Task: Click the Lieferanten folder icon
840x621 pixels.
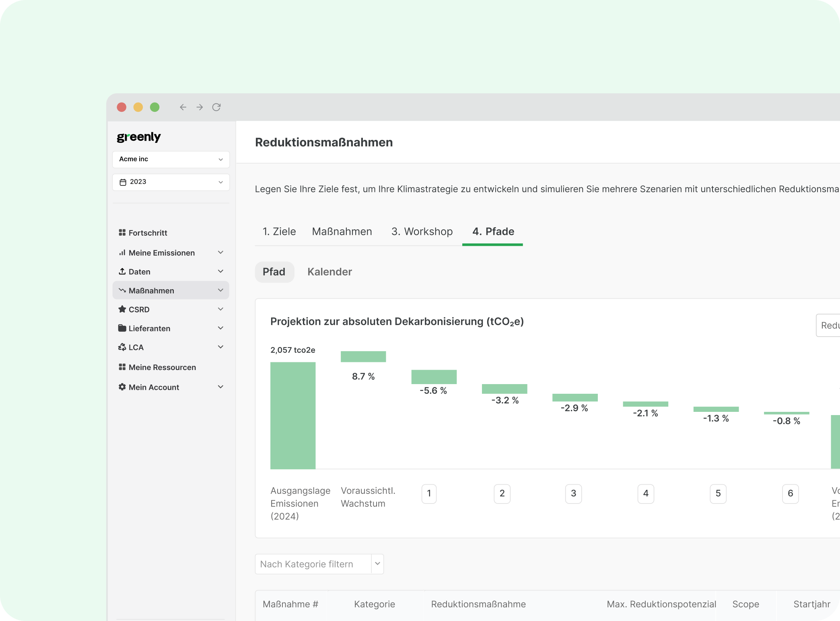Action: 122,328
